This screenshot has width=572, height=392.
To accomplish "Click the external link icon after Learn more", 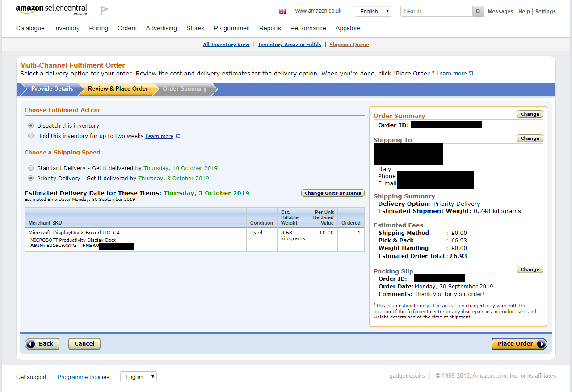I will coord(471,74).
